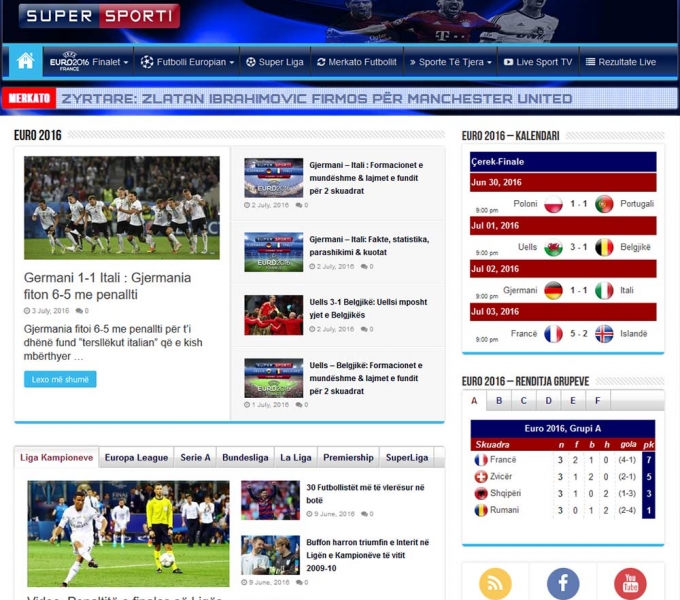680x600 pixels.
Task: Go to the home page icon
Action: pyautogui.click(x=26, y=62)
